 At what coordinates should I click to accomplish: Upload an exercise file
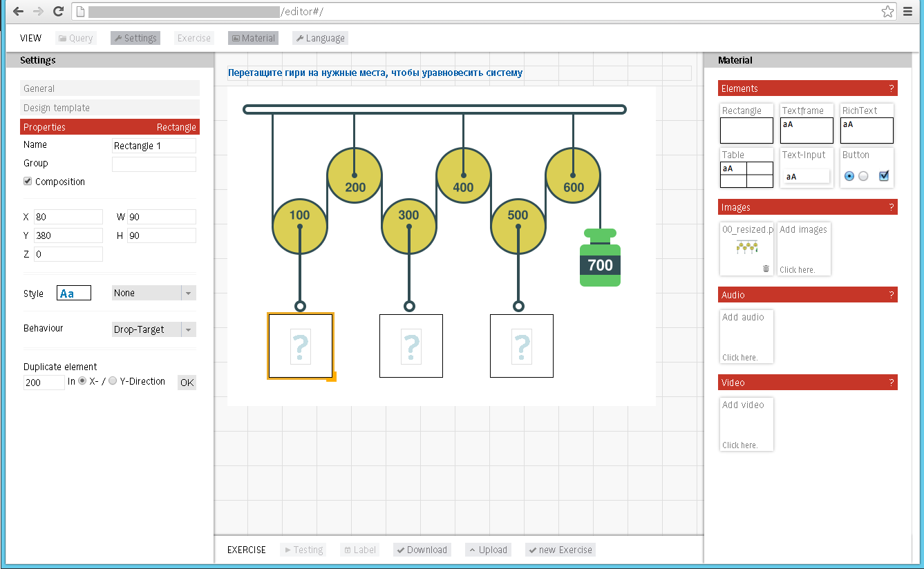coord(488,550)
